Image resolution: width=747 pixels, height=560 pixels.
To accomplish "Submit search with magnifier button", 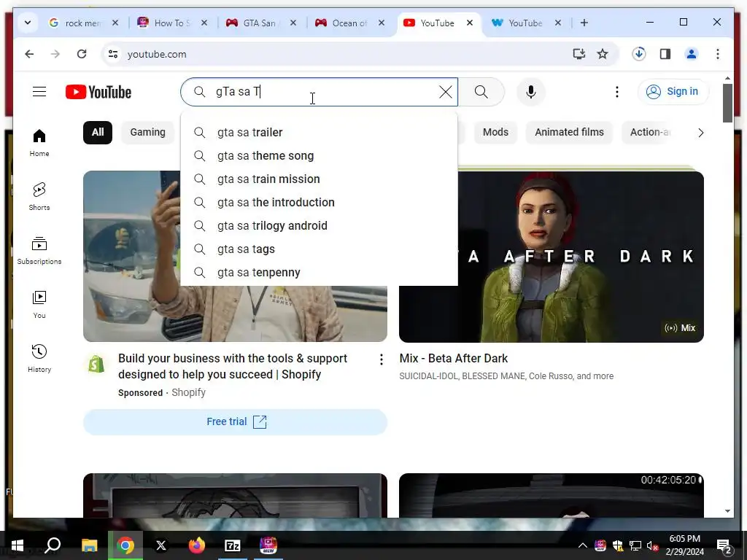I will tap(481, 91).
